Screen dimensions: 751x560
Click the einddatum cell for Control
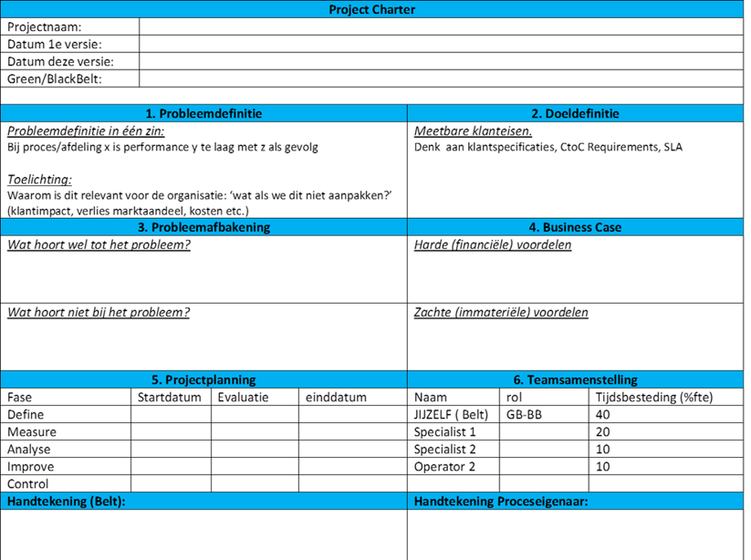click(x=353, y=483)
